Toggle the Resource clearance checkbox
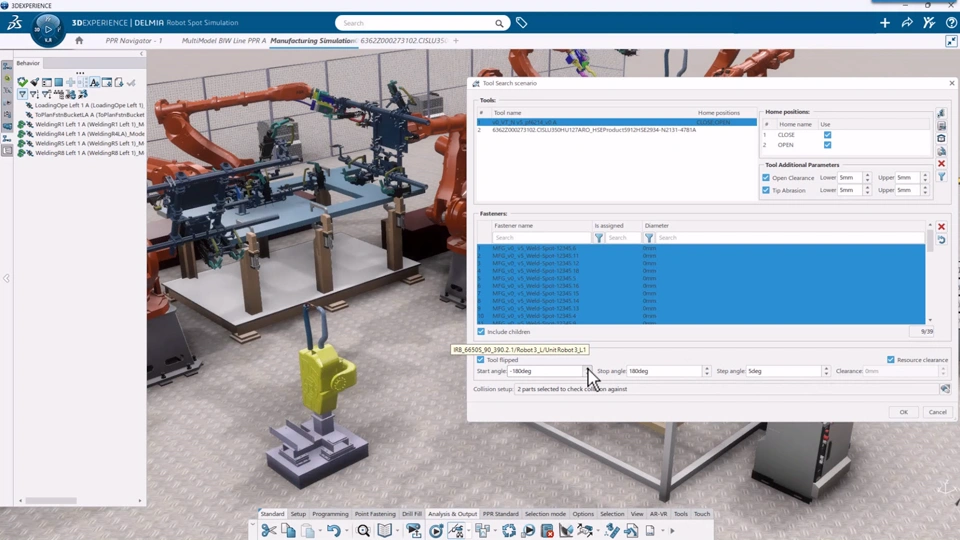Viewport: 960px width, 540px height. coord(891,360)
